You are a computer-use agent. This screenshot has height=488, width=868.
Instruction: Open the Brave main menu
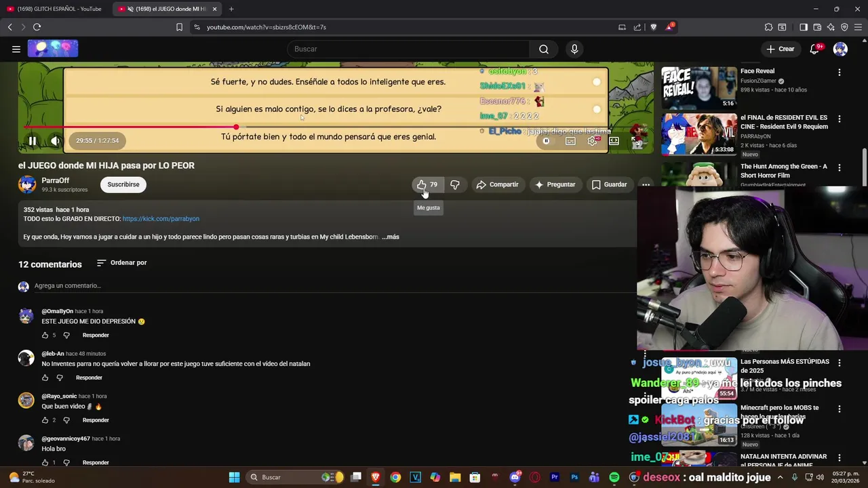click(x=859, y=27)
